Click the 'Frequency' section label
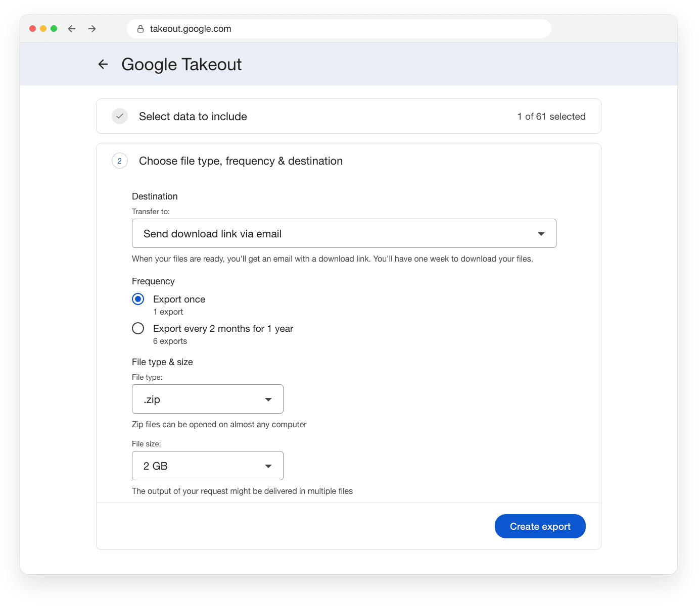Viewport: 700px width, 606px height. click(153, 281)
